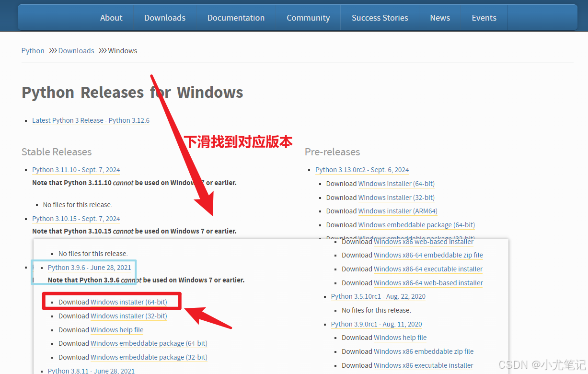
Task: Download Windows help file under Python 3.9.0rc1
Action: pyautogui.click(x=400, y=338)
